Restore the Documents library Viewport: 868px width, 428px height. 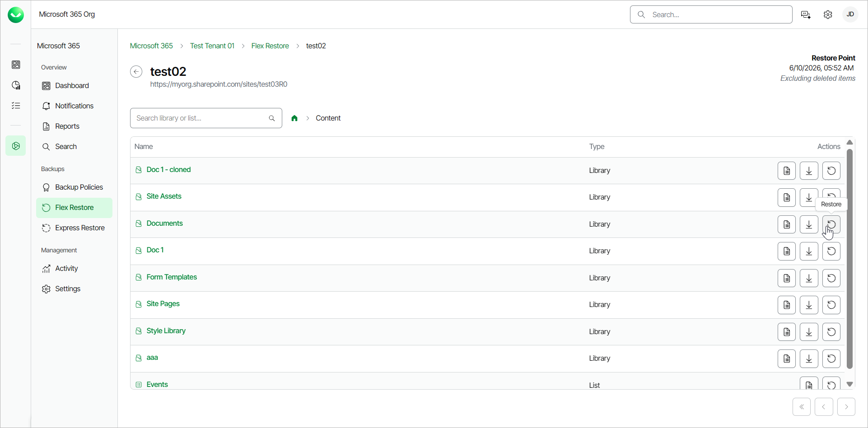tap(831, 224)
